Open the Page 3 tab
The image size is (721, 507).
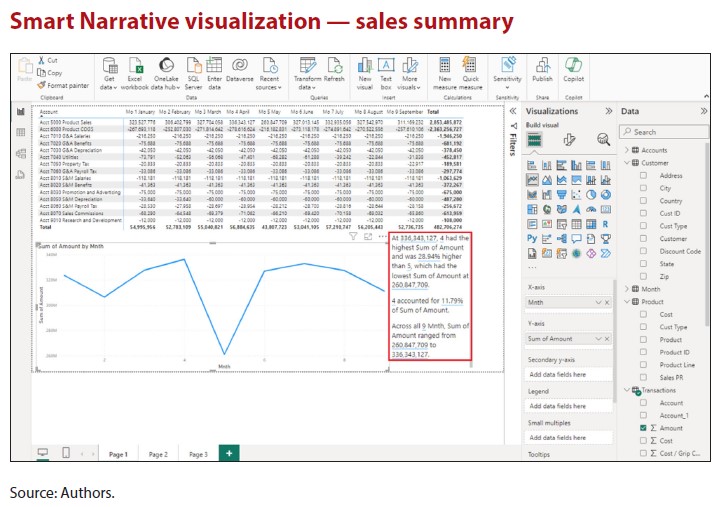(198, 454)
